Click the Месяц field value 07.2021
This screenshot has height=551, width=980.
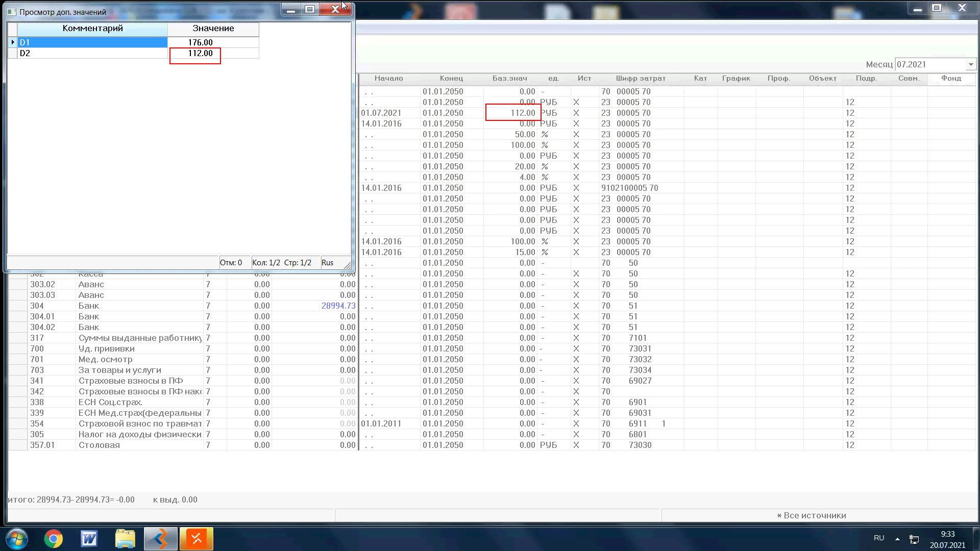pyautogui.click(x=930, y=65)
